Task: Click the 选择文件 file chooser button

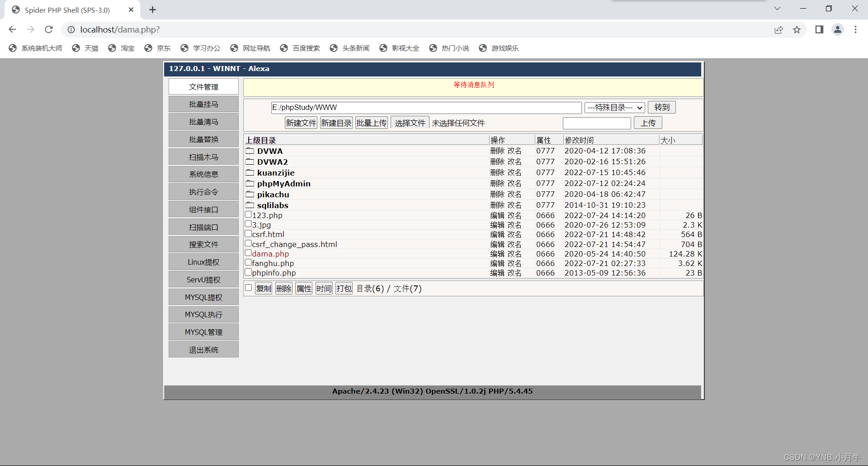Action: [x=410, y=123]
